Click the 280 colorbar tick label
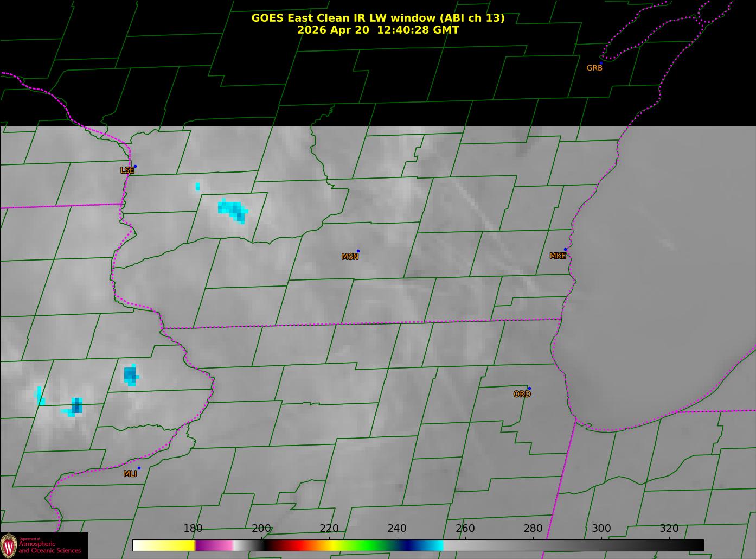Image resolution: width=756 pixels, height=559 pixels. point(533,529)
